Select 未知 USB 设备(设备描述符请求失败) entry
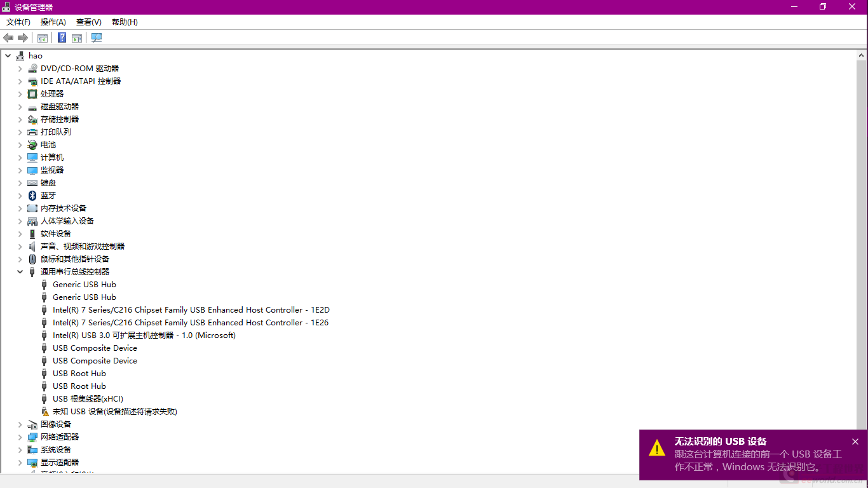Screen dimensions: 868x488 tap(115, 412)
